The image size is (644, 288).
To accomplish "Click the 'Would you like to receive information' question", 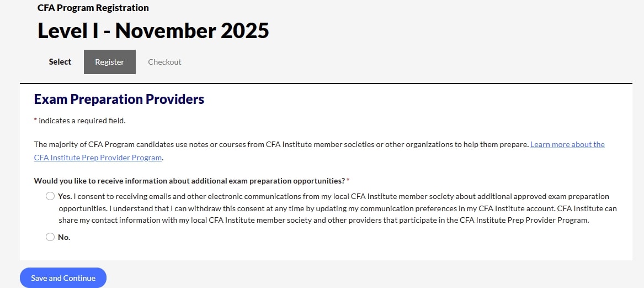I will (x=189, y=181).
